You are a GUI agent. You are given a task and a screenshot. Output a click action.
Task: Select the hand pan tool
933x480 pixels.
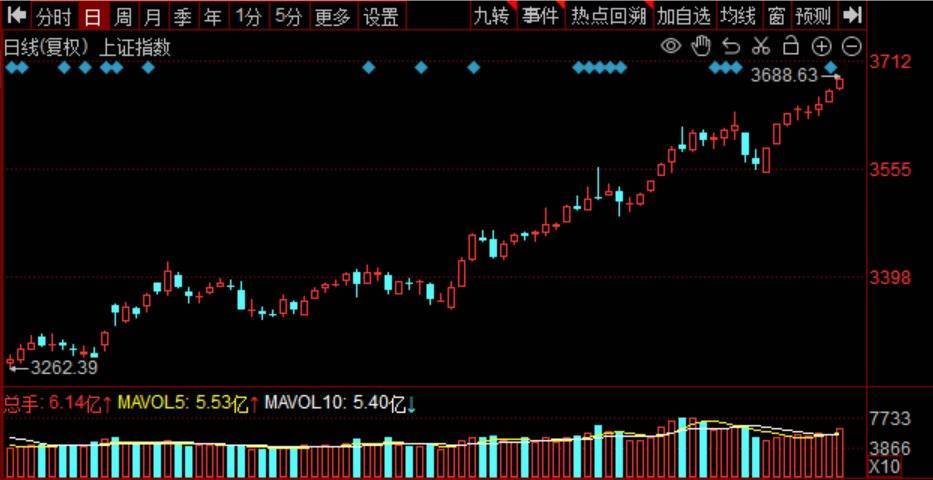[x=701, y=46]
